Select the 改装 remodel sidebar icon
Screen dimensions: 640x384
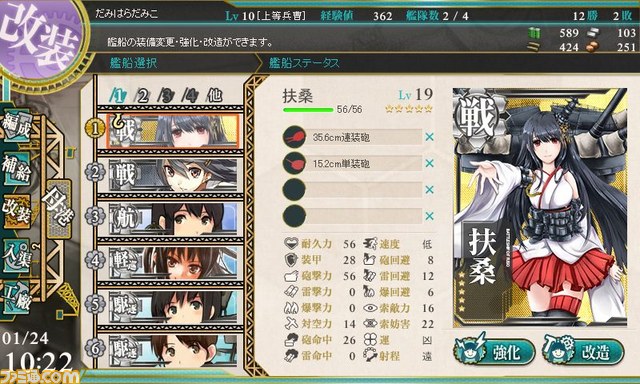click(16, 211)
